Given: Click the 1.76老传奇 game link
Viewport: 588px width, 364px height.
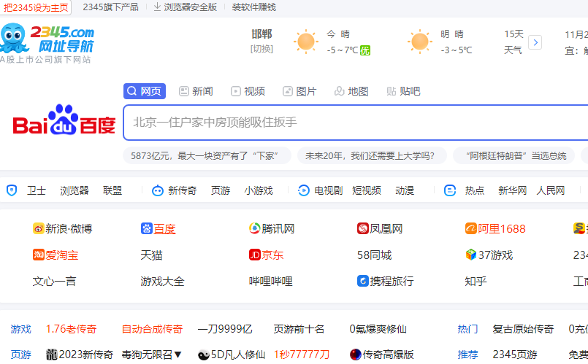Looking at the screenshot, I should [x=72, y=329].
